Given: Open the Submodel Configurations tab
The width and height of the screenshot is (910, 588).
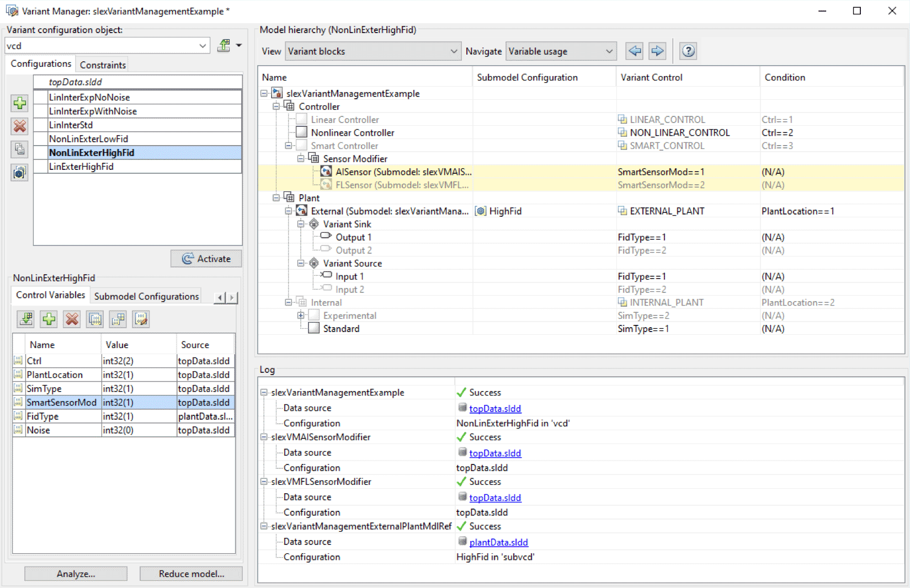Looking at the screenshot, I should coord(146,296).
